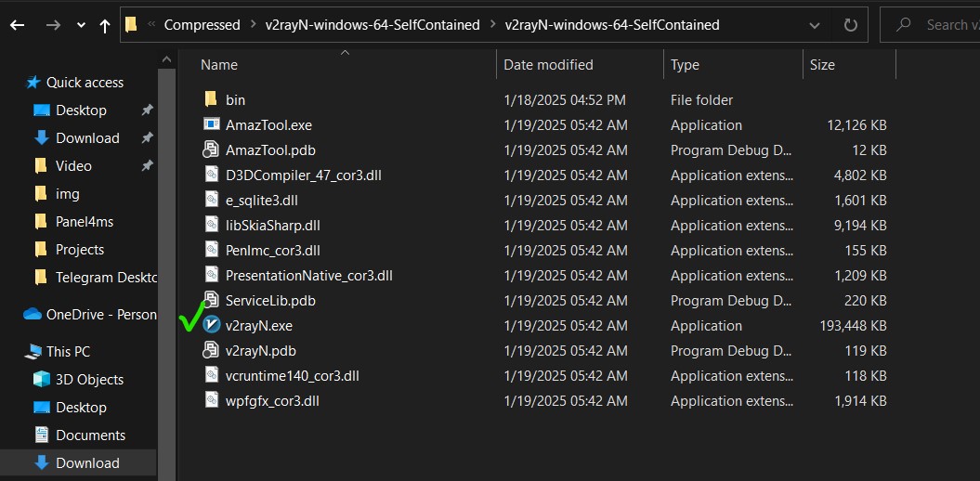Image resolution: width=980 pixels, height=481 pixels.
Task: Open the recent locations dropdown arrow
Action: pyautogui.click(x=82, y=25)
